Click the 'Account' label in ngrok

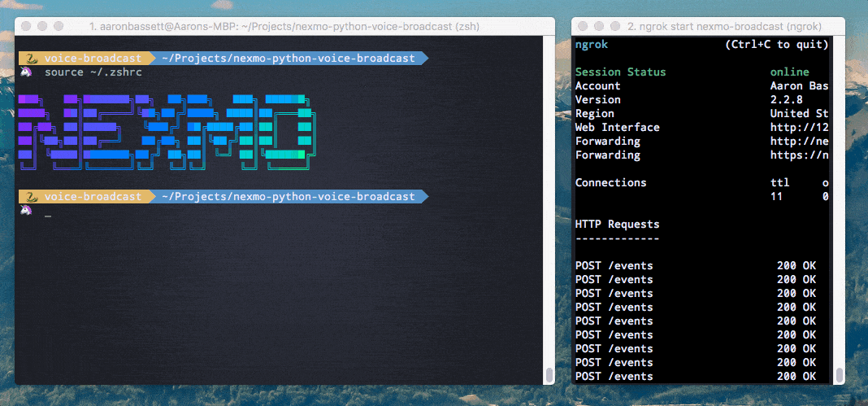[x=598, y=86]
